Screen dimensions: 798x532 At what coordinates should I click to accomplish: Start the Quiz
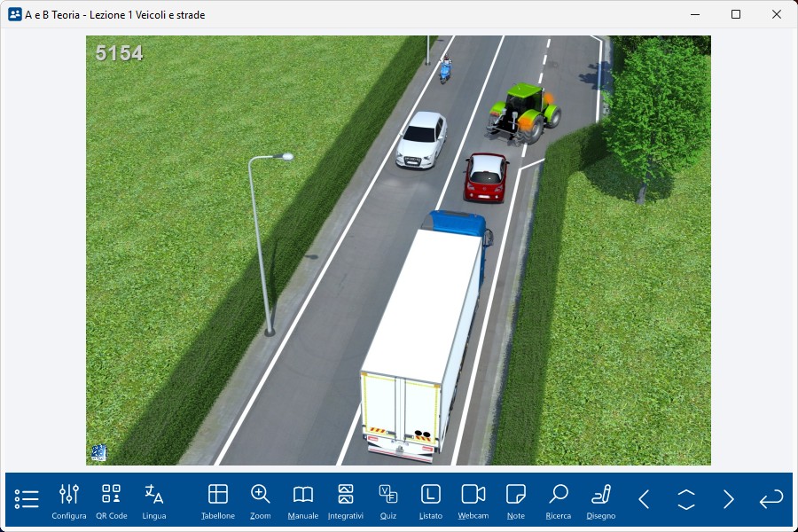click(387, 500)
